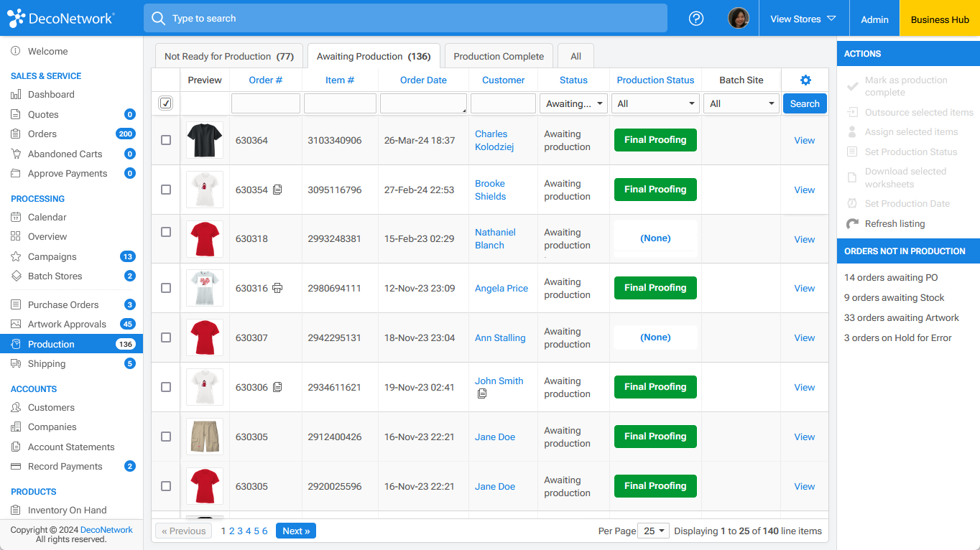
Task: Check the select-all checkbox in the header row
Action: (166, 103)
